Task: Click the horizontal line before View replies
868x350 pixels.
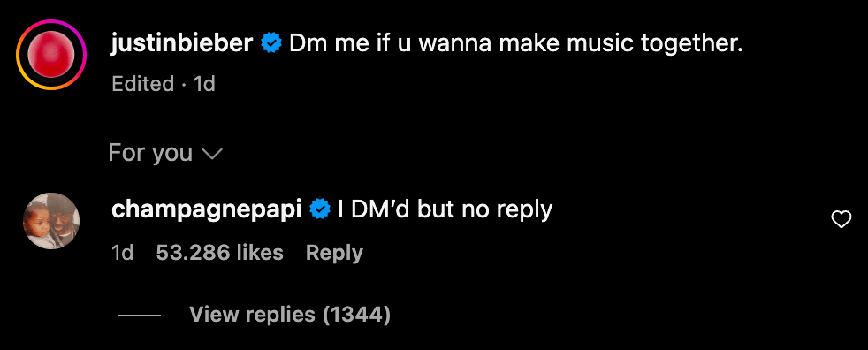Action: 140,316
